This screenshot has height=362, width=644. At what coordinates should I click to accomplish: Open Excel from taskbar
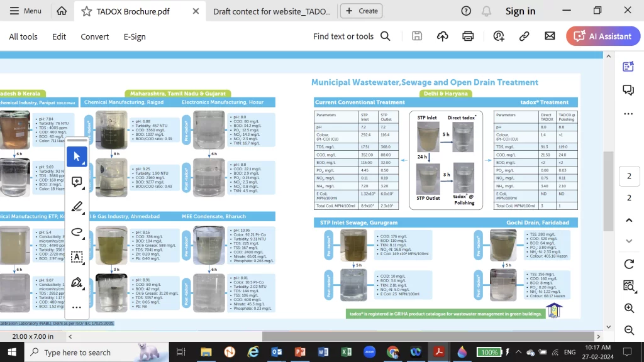pos(347,352)
